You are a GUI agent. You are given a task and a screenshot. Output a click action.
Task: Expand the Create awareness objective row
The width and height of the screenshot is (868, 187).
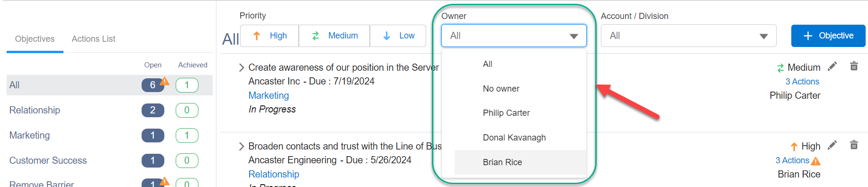(x=242, y=67)
